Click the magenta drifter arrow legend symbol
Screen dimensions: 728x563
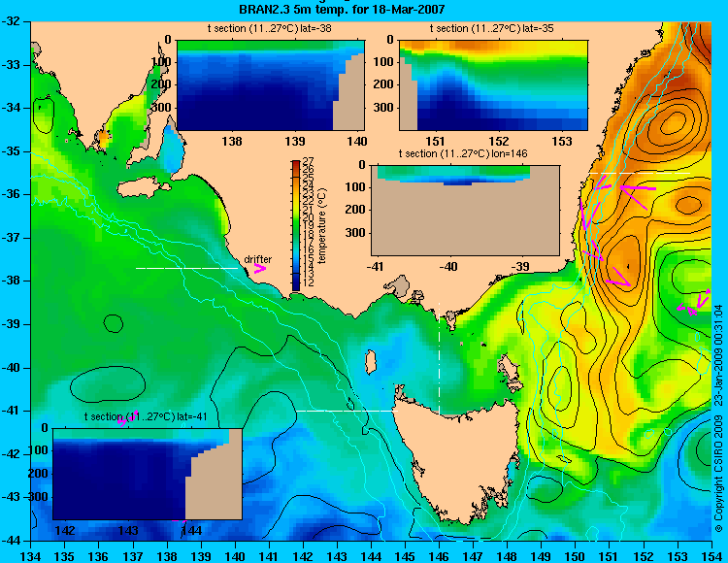coord(260,268)
